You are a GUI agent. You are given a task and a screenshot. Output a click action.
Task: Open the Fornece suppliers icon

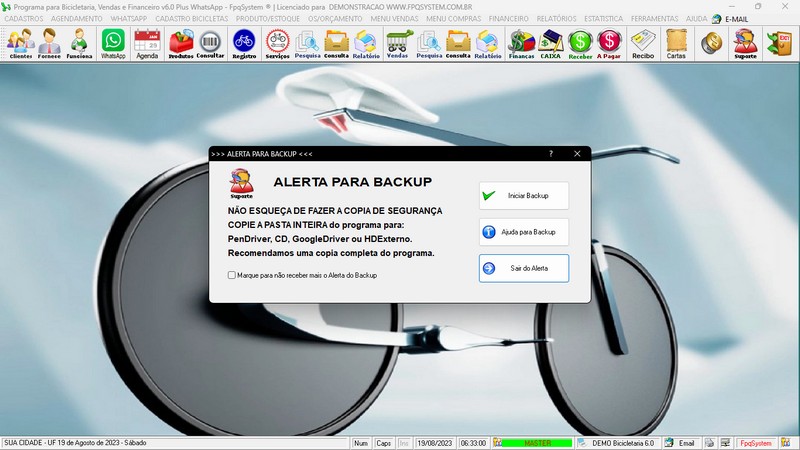[x=49, y=44]
